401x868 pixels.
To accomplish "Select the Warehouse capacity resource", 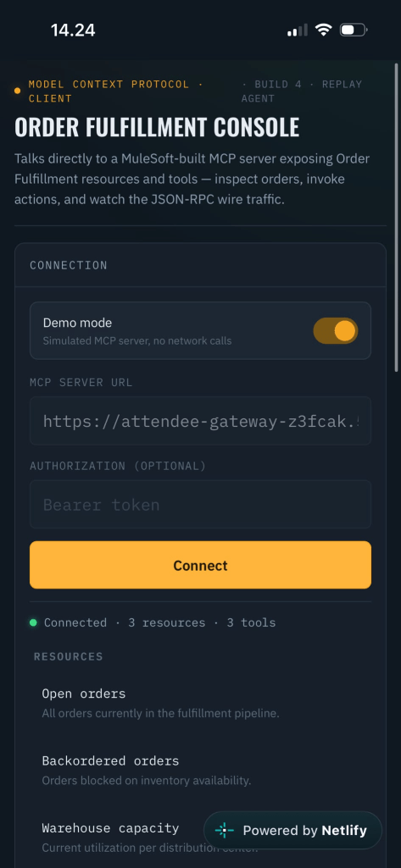I will coord(122,837).
